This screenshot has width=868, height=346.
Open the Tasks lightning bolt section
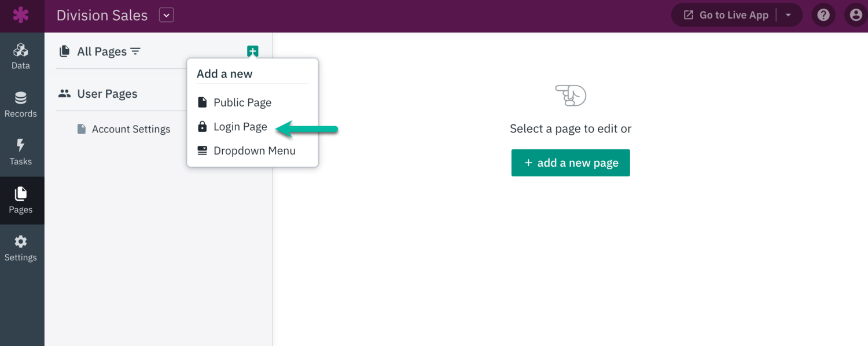pyautogui.click(x=21, y=152)
